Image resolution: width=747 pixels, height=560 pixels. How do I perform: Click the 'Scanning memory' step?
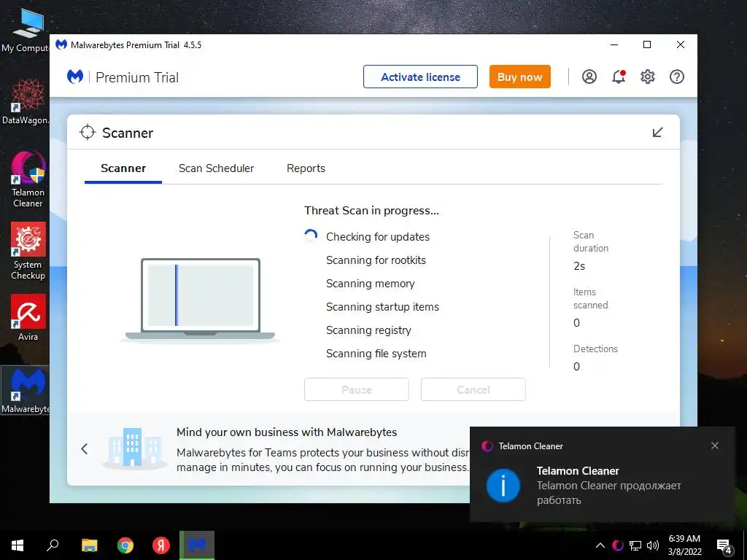[370, 284]
